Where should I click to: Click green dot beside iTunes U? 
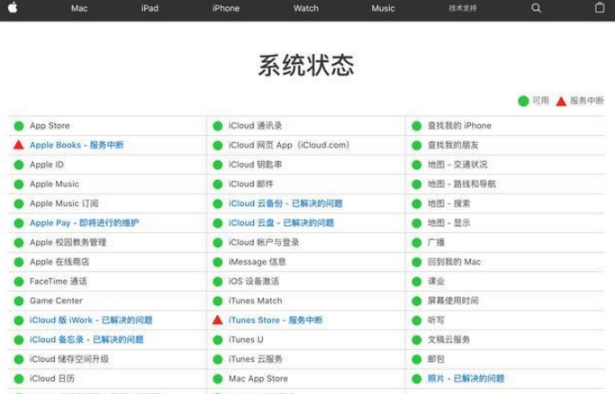click(218, 340)
